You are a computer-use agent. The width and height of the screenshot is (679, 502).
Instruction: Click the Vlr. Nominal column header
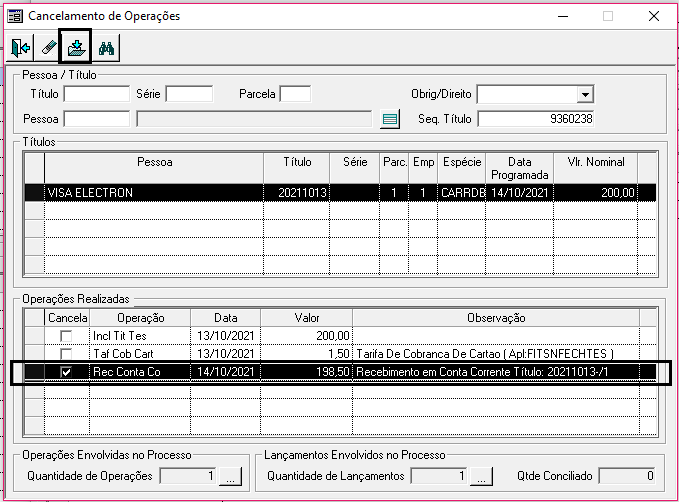click(596, 168)
